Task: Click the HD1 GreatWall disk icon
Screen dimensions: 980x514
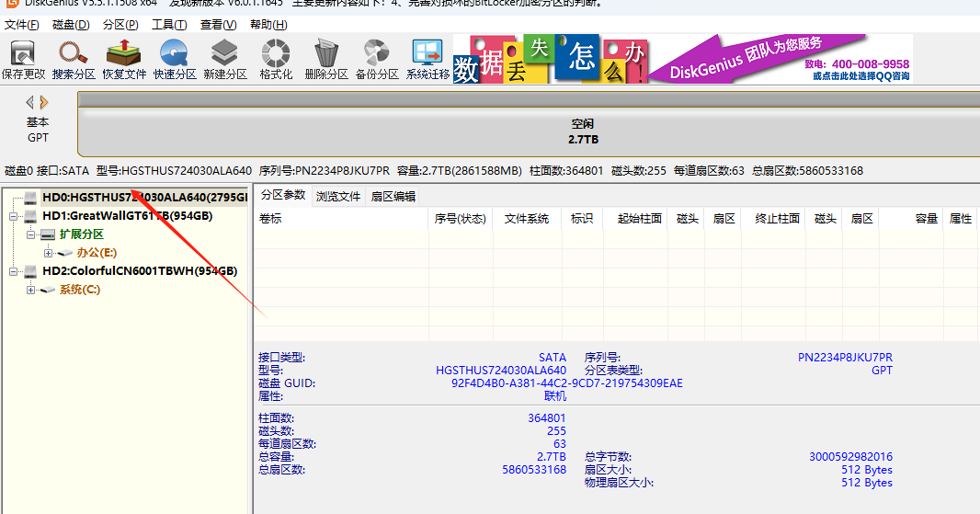Action: click(x=30, y=216)
